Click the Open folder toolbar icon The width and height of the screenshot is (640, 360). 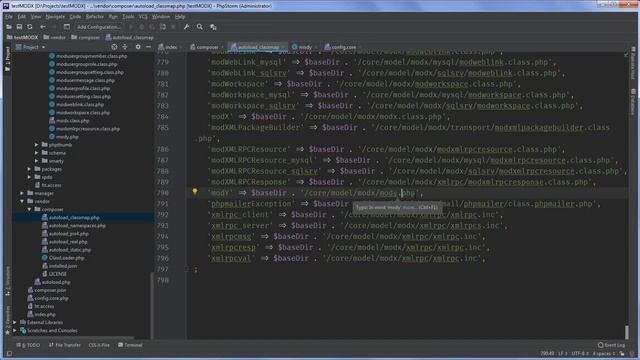[9, 27]
